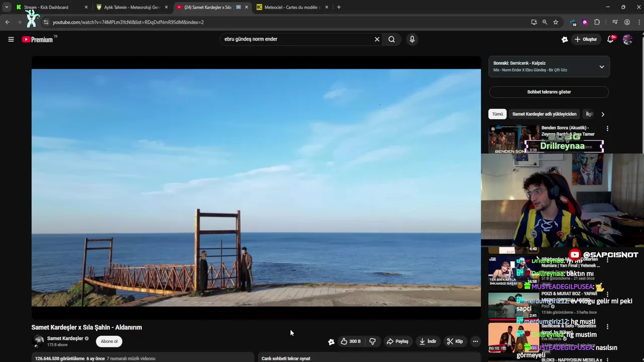Open the Semicenk & Sefo Sabrettim thumbnail

click(x=514, y=338)
